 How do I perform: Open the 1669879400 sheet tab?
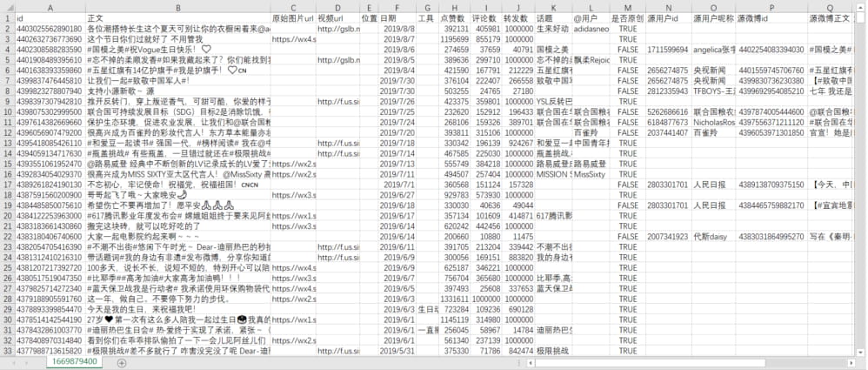[75, 362]
